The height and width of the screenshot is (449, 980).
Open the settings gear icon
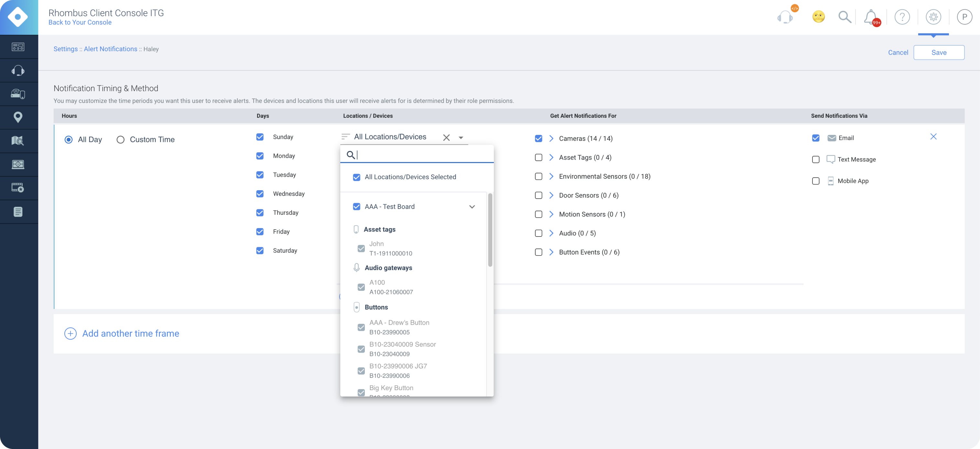[x=933, y=17]
